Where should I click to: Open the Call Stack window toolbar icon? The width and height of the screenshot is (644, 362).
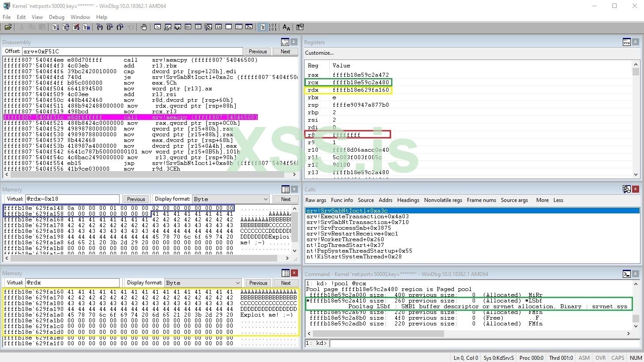(x=208, y=26)
